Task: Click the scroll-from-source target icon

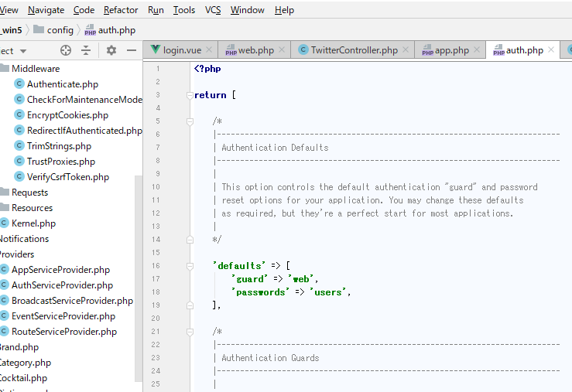Action: coord(66,50)
